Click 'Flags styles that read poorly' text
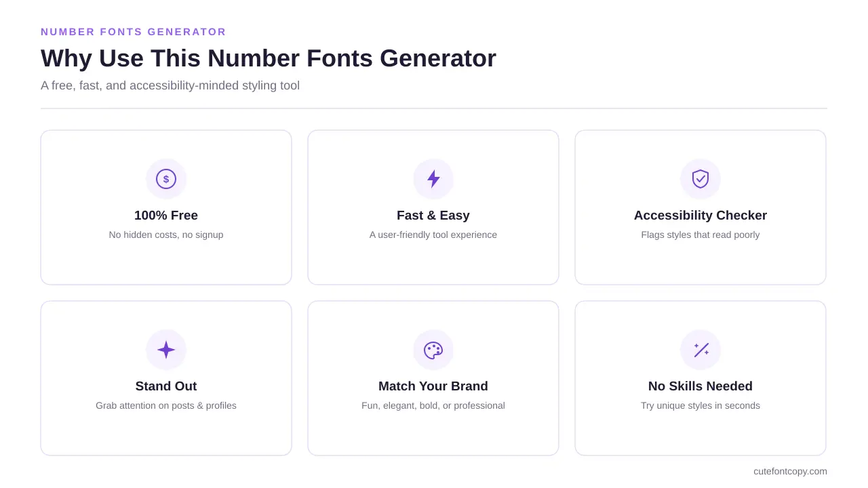868x488 pixels. pyautogui.click(x=701, y=235)
